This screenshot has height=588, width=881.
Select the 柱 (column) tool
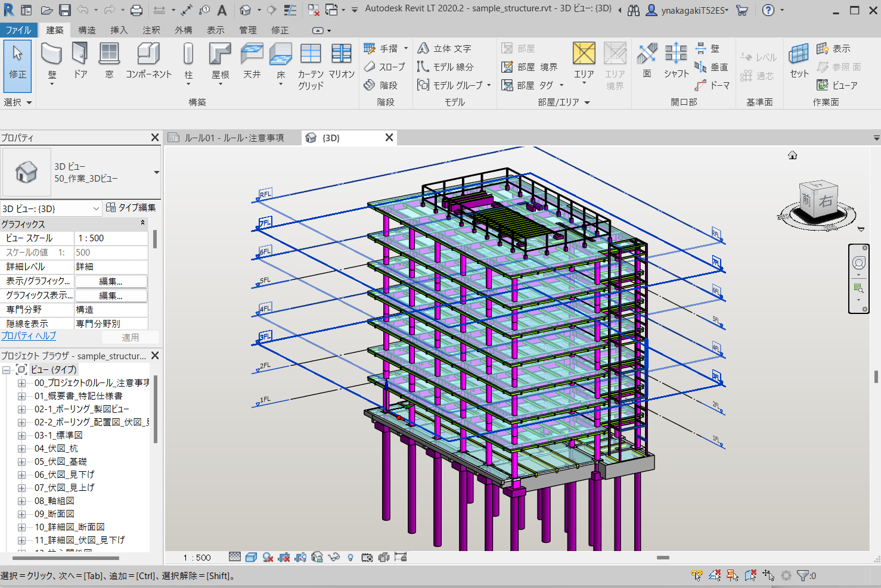click(x=188, y=65)
